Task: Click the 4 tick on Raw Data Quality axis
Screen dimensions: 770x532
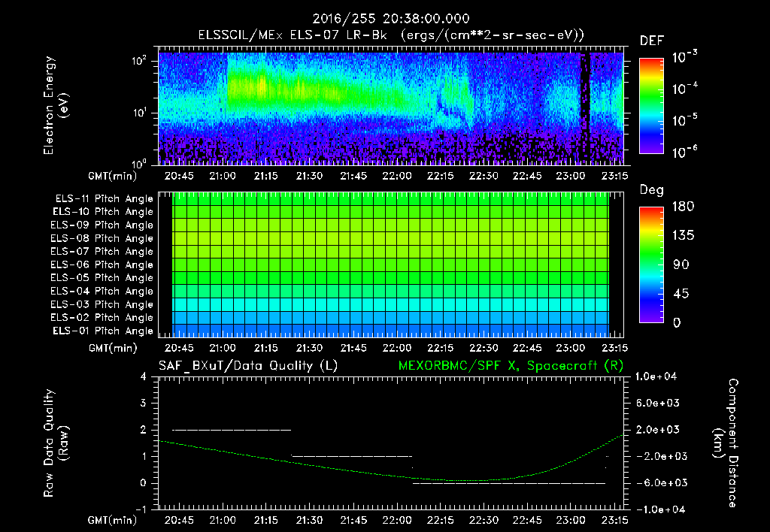Action: [143, 376]
